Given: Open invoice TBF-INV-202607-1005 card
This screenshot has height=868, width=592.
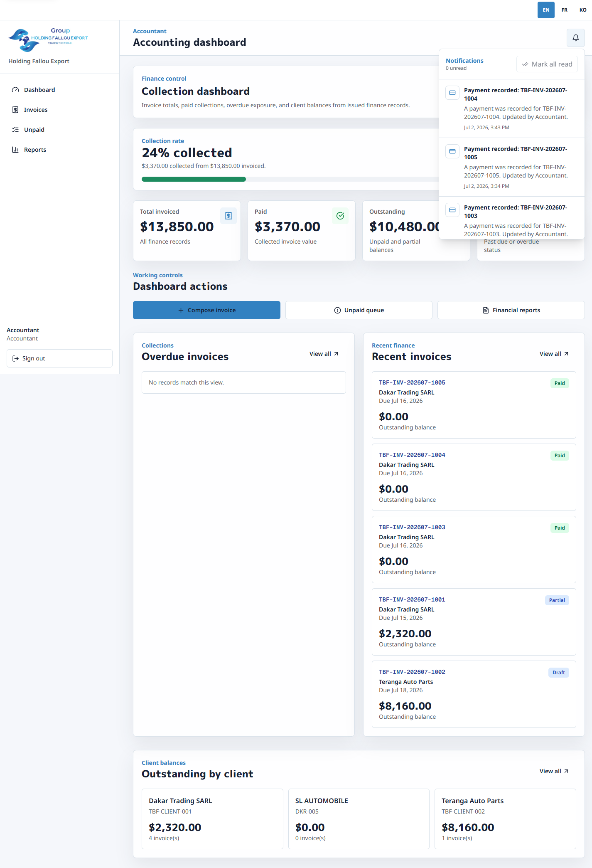Looking at the screenshot, I should tap(474, 405).
